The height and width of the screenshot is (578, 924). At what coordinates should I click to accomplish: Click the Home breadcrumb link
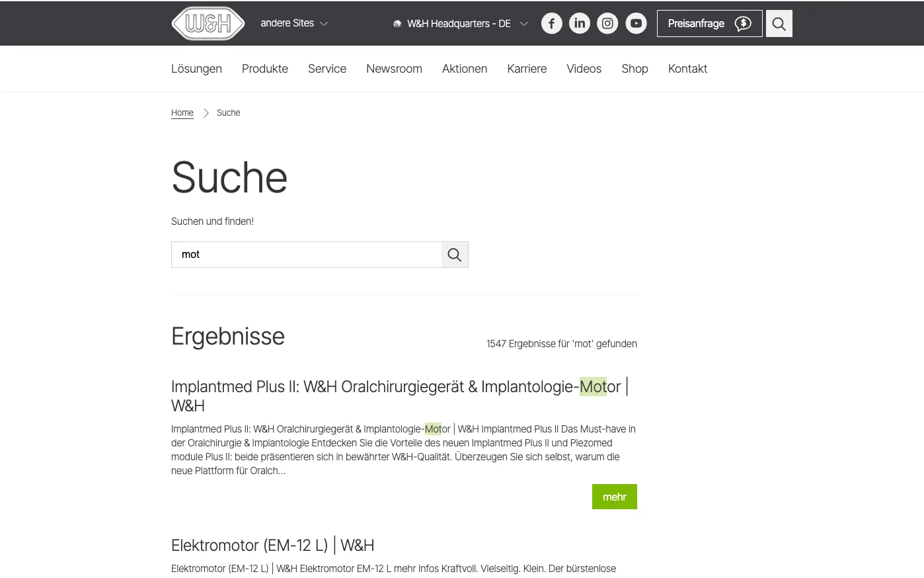182,113
